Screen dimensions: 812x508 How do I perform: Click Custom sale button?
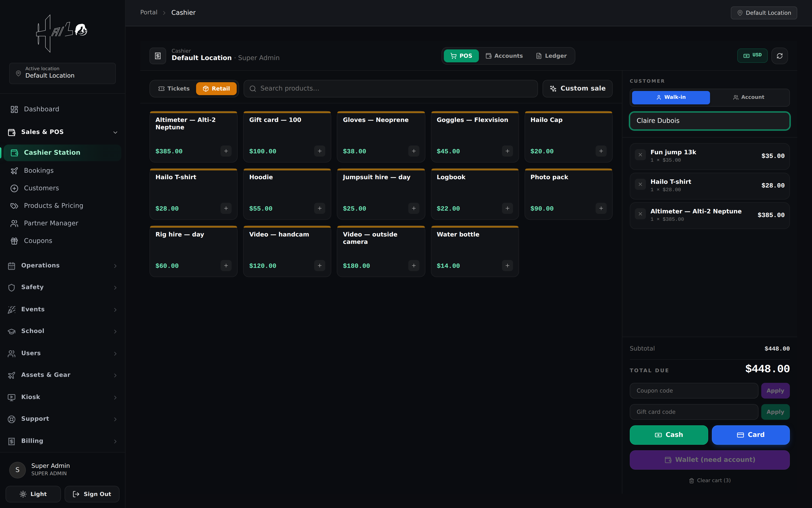pyautogui.click(x=577, y=89)
